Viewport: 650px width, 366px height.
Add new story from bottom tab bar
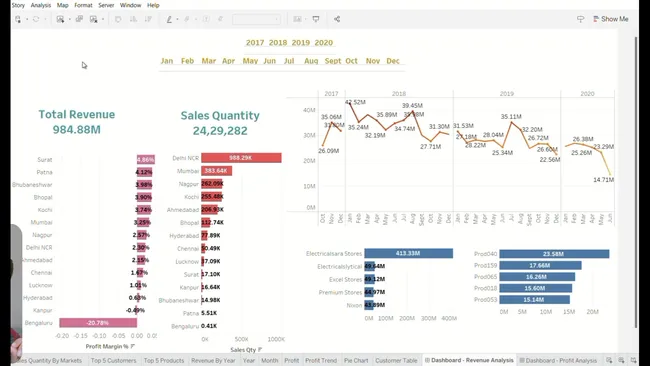[633, 360]
